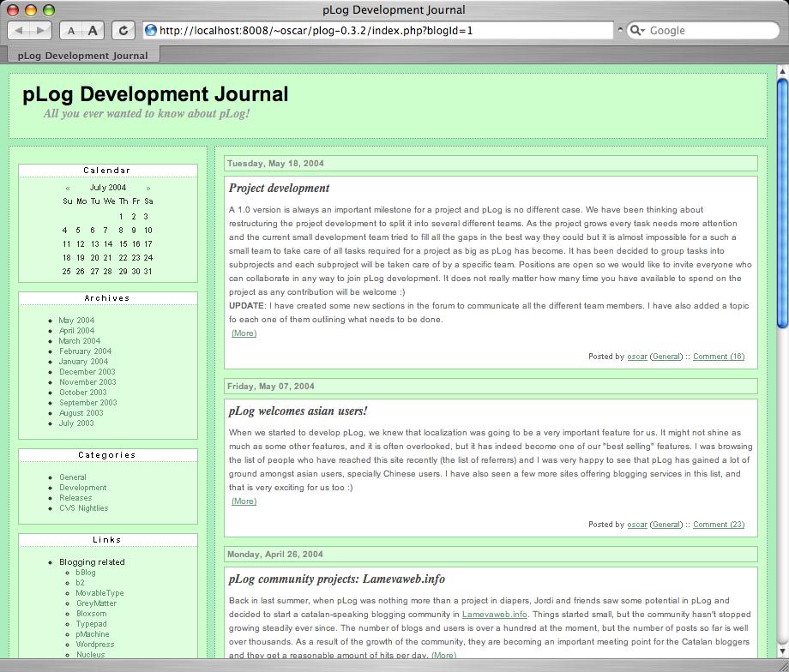Select the pLog Development Journal tab
Viewport: 789px width, 672px height.
[x=83, y=56]
